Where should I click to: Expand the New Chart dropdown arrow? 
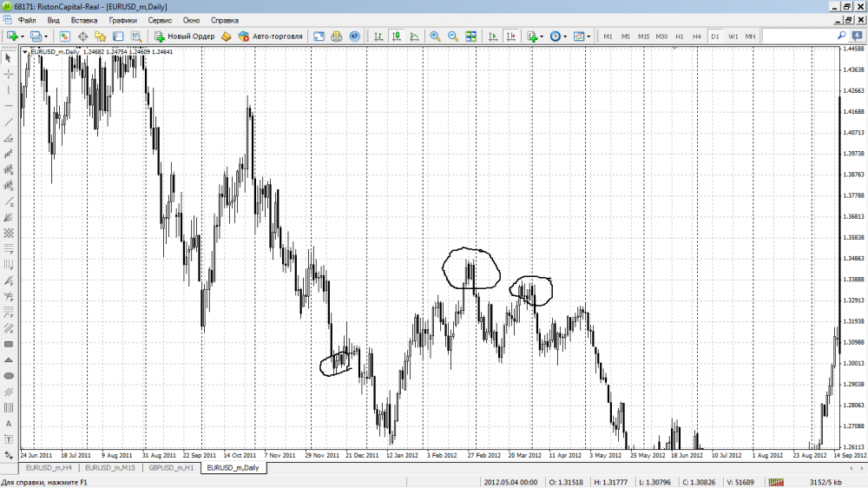pyautogui.click(x=23, y=36)
